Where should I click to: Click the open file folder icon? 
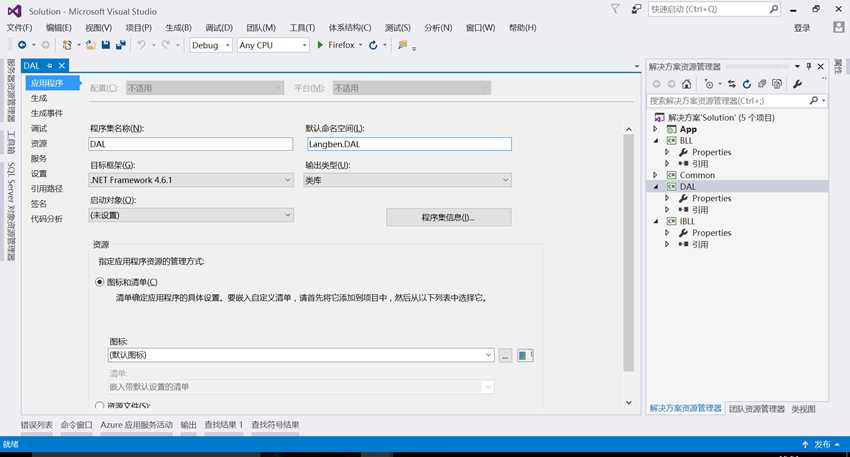point(91,45)
